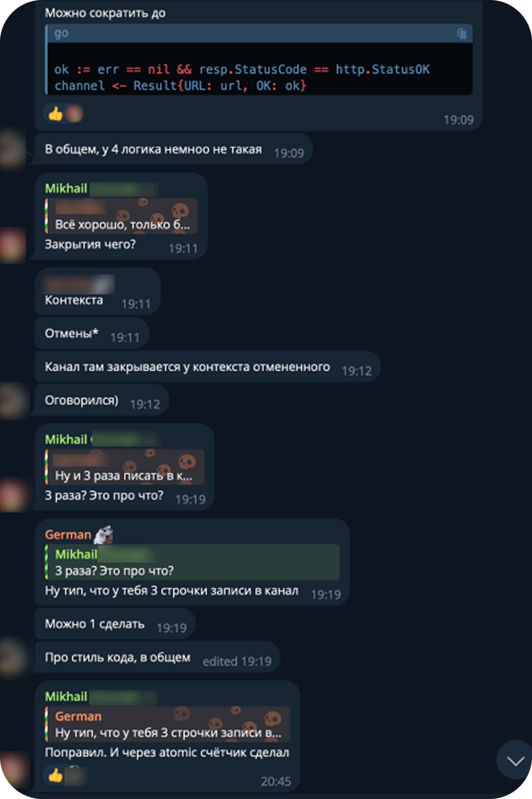Jump to quoted Mikhail reply '3 раза? Это про что?'
532x799 pixels.
click(x=193, y=562)
